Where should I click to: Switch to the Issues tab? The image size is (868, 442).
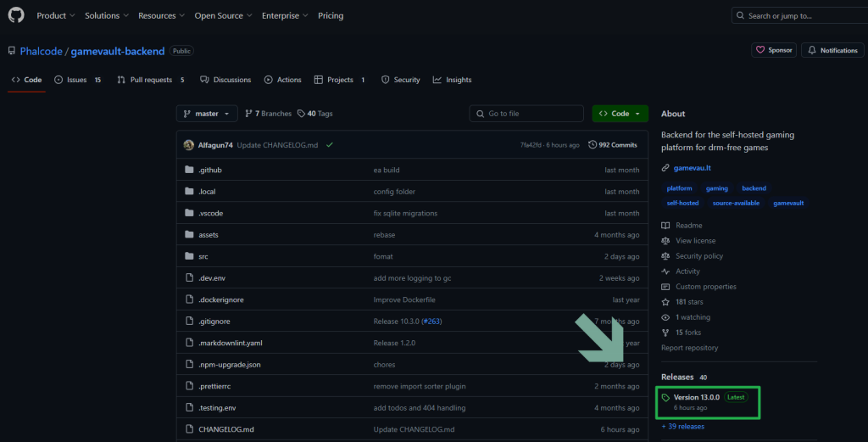click(77, 80)
